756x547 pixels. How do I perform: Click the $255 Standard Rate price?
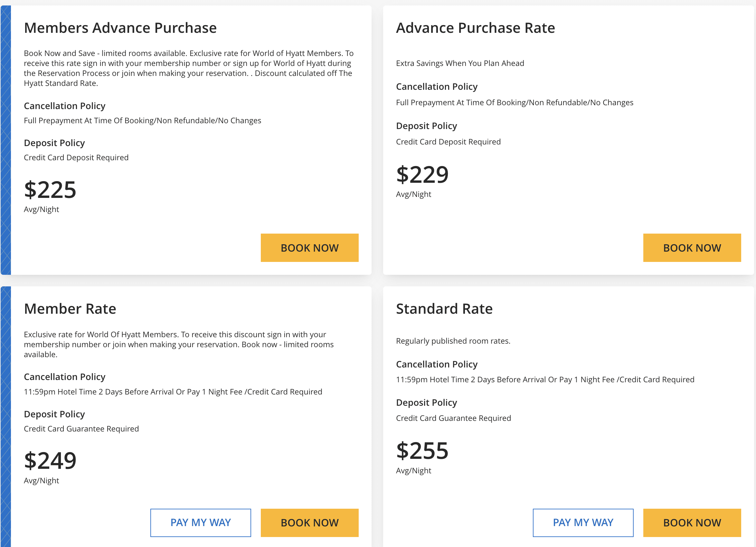click(422, 451)
